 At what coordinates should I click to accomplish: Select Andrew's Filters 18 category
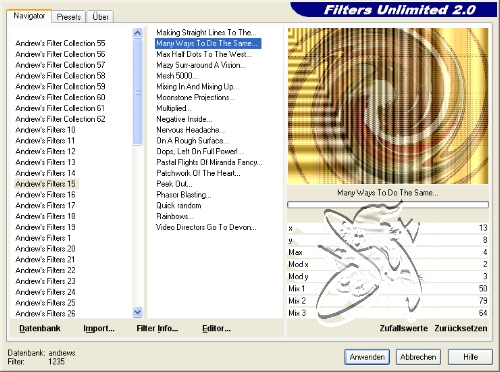[x=45, y=216]
